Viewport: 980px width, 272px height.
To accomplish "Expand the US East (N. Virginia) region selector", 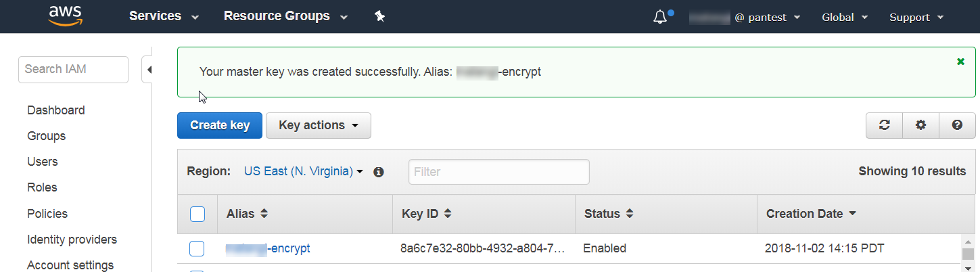I will click(304, 172).
